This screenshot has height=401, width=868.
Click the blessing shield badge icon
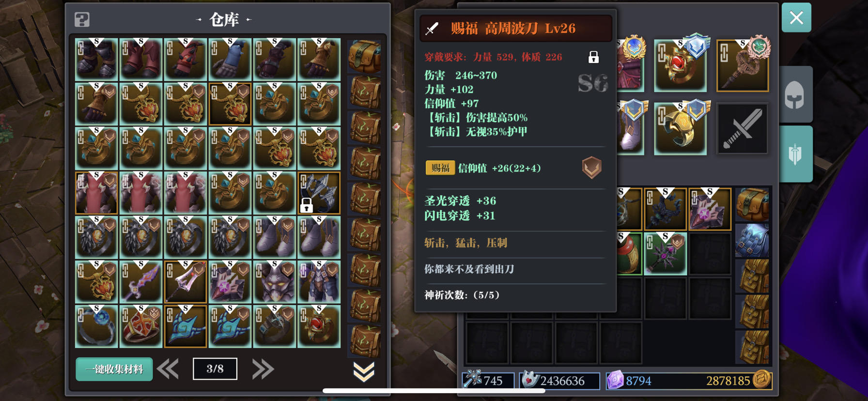pyautogui.click(x=591, y=168)
